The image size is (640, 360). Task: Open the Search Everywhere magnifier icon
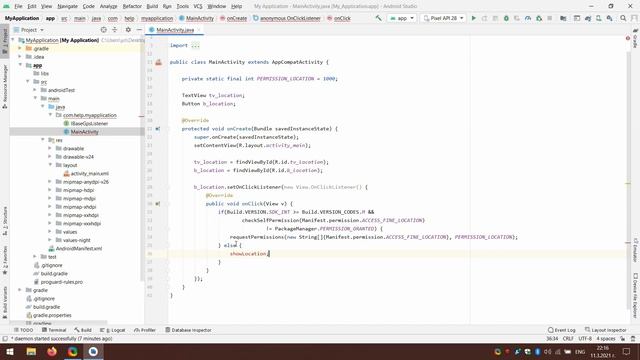click(623, 18)
